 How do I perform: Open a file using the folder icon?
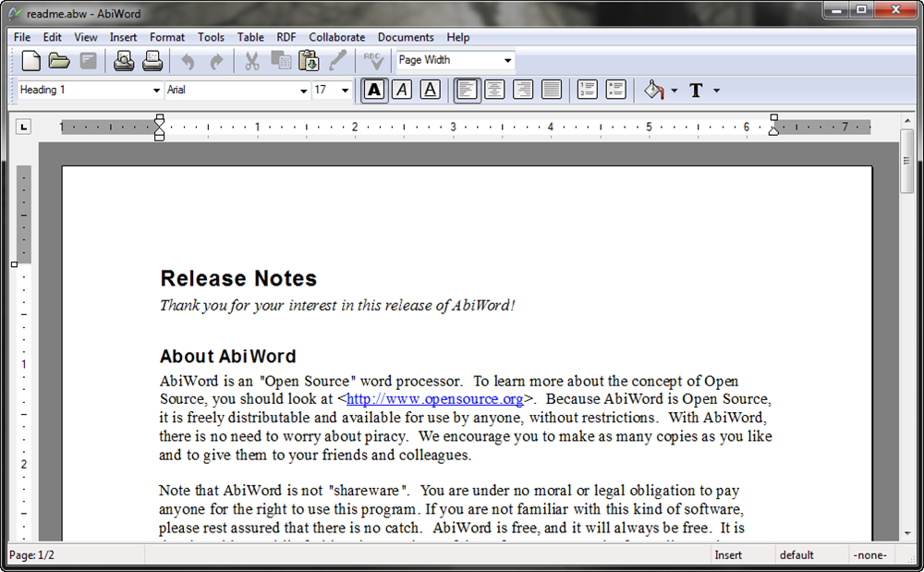[59, 61]
